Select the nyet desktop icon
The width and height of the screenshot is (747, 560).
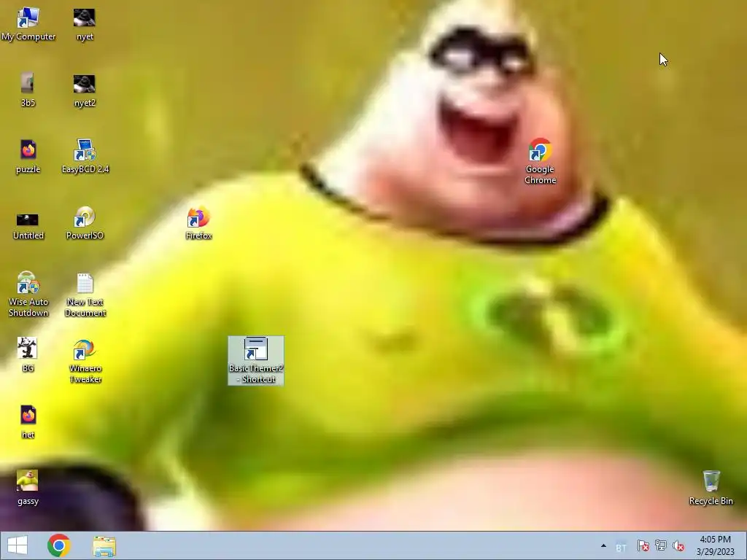(x=85, y=25)
